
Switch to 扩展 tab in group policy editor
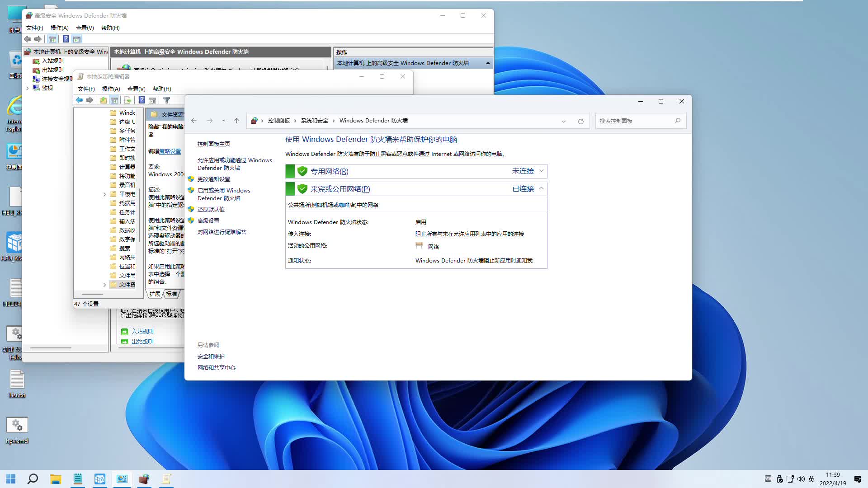click(x=155, y=294)
